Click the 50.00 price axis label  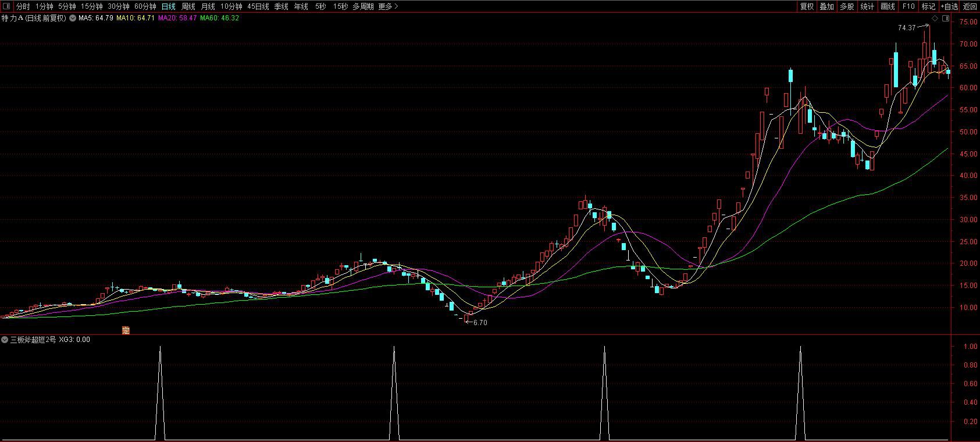tap(968, 132)
